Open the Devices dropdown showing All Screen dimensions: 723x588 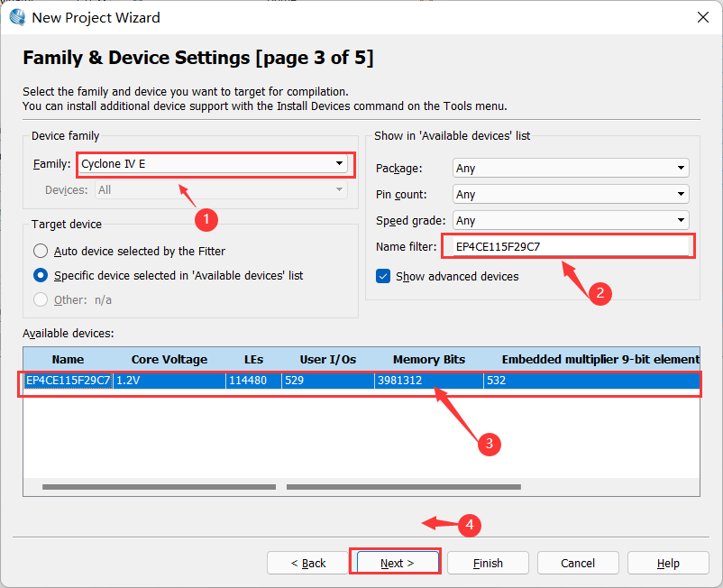pyautogui.click(x=221, y=190)
